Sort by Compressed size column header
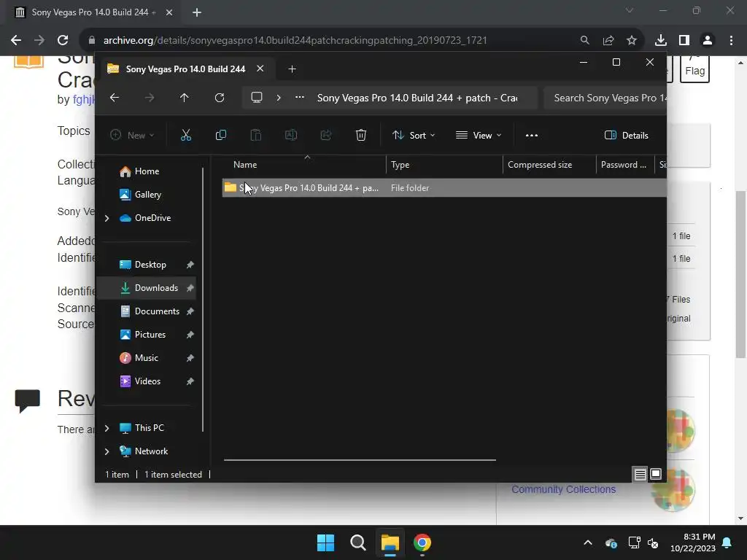The height and width of the screenshot is (560, 747). pos(549,165)
